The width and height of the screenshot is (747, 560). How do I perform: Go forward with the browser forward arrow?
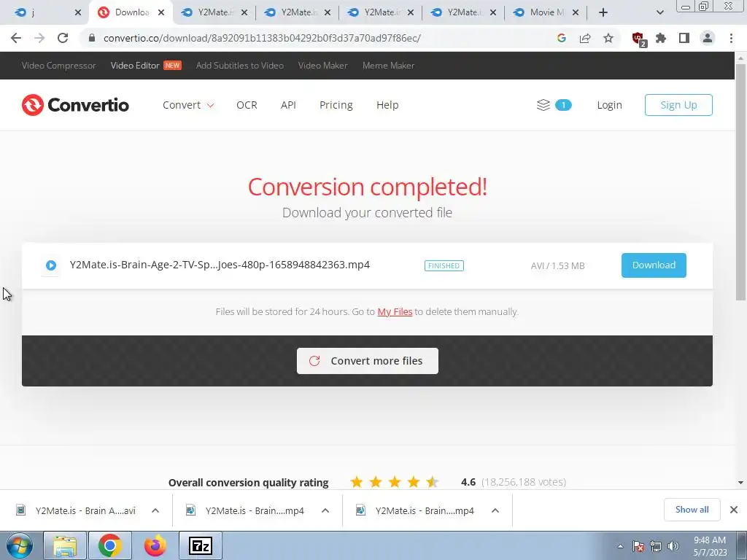[39, 38]
